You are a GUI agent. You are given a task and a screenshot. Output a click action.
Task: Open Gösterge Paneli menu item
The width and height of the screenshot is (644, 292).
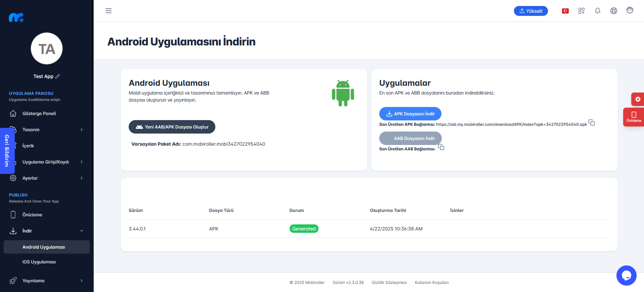[47, 113]
